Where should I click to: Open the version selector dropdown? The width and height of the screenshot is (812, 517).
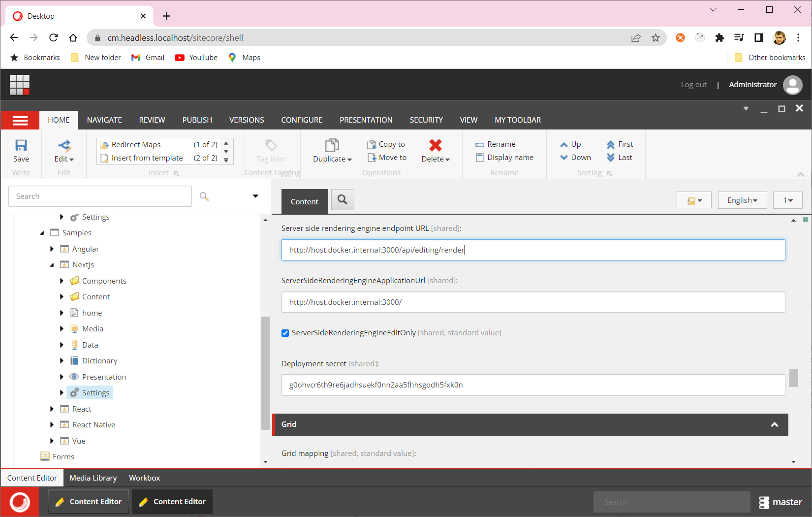coord(787,200)
